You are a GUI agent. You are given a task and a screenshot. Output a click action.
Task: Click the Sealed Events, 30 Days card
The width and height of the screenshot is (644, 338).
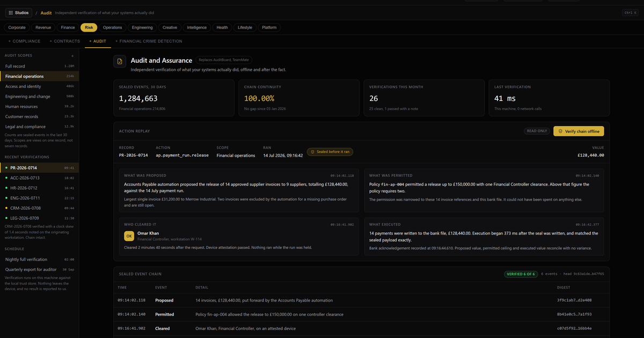click(x=173, y=98)
